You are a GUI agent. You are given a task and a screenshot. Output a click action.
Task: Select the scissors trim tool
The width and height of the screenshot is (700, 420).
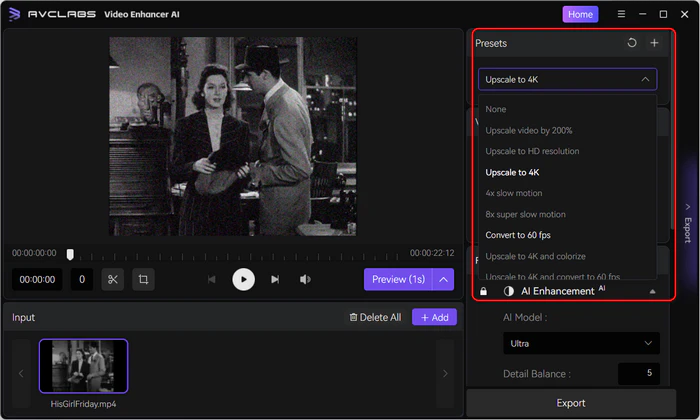point(112,279)
